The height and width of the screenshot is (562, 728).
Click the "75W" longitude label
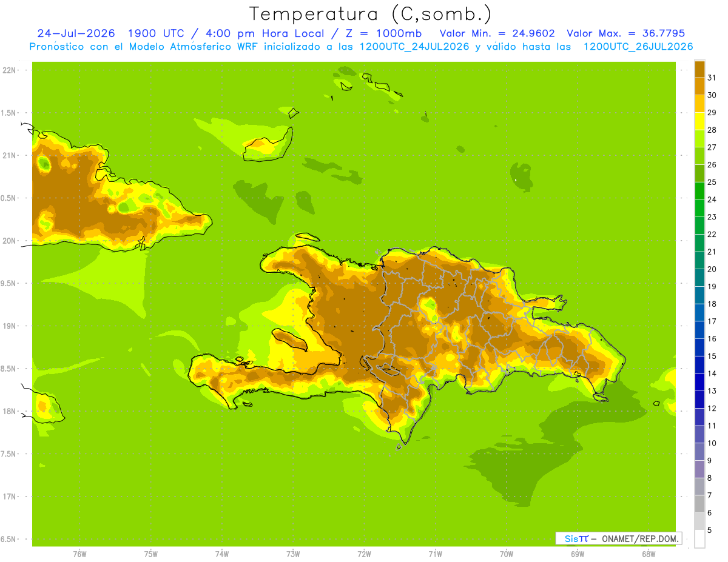click(x=151, y=554)
